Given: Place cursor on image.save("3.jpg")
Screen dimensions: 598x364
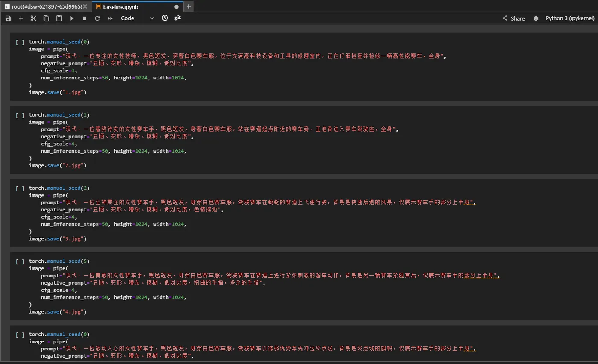Looking at the screenshot, I should click(58, 238).
